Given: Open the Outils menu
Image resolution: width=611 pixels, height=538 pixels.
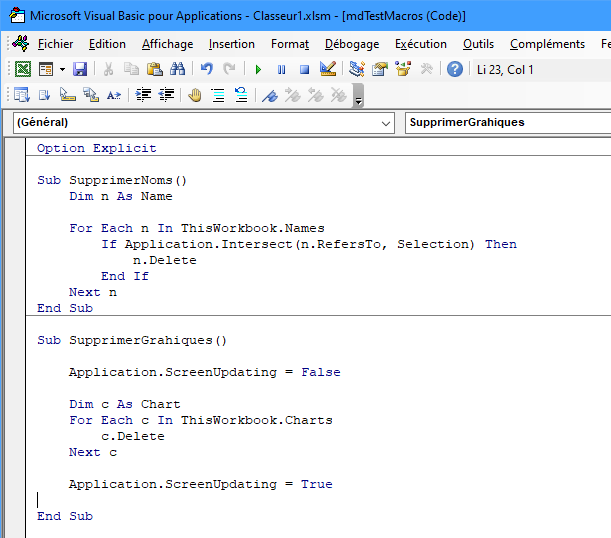Looking at the screenshot, I should pyautogui.click(x=478, y=44).
